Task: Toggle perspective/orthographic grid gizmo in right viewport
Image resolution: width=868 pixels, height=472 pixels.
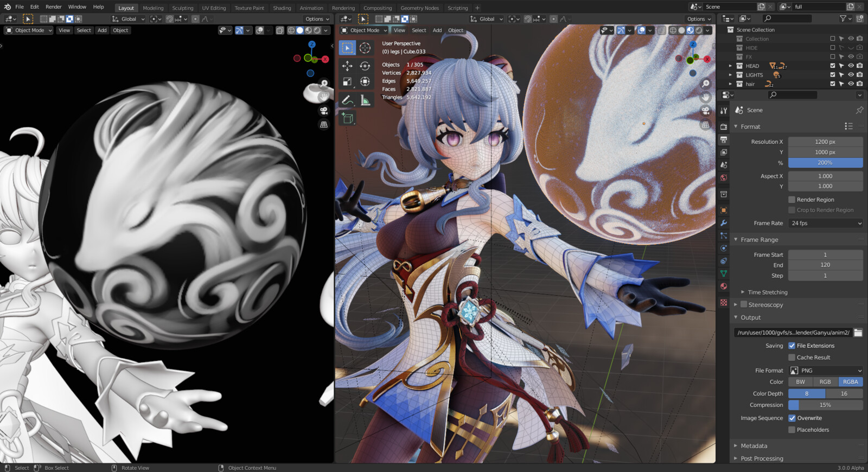Action: point(705,124)
